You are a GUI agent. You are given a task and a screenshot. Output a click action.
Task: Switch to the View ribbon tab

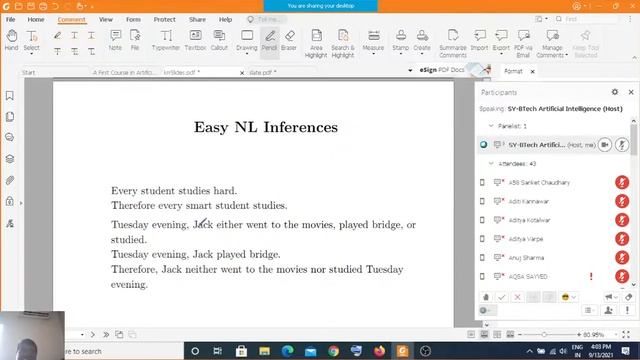click(106, 19)
